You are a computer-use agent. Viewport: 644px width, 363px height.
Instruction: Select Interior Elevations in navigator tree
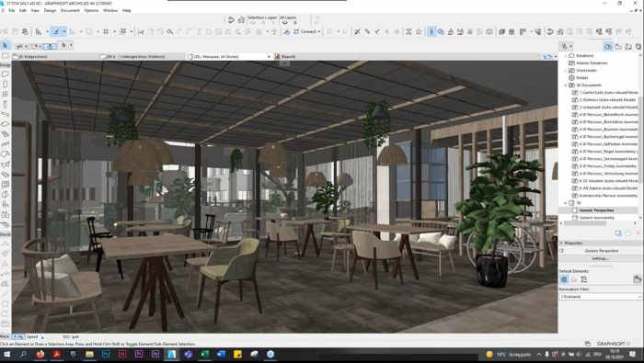(x=592, y=62)
